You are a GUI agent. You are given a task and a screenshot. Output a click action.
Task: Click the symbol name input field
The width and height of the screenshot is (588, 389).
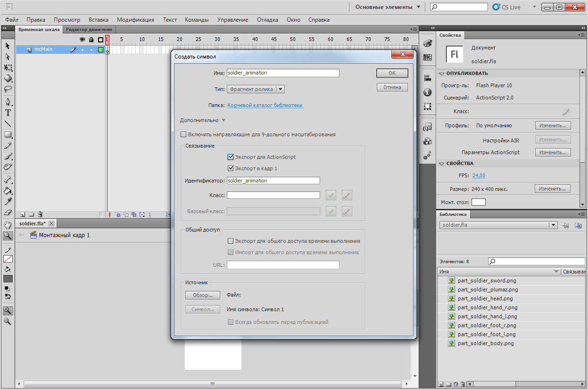point(282,73)
